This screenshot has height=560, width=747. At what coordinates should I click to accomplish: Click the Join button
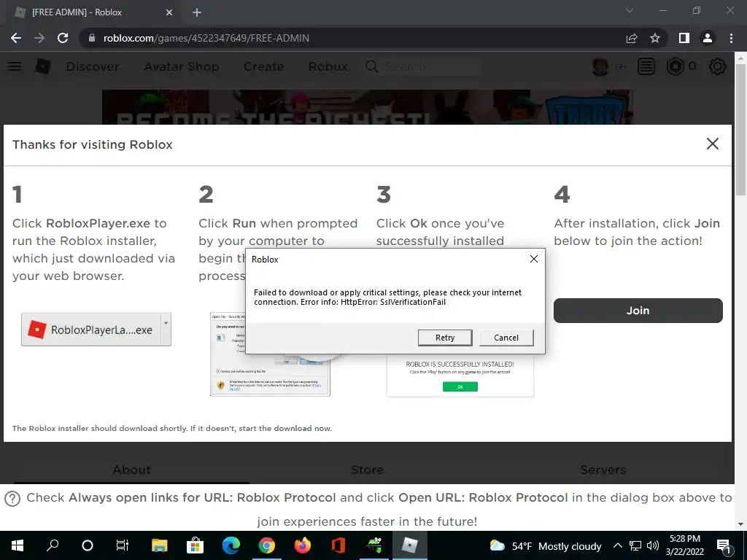point(638,311)
